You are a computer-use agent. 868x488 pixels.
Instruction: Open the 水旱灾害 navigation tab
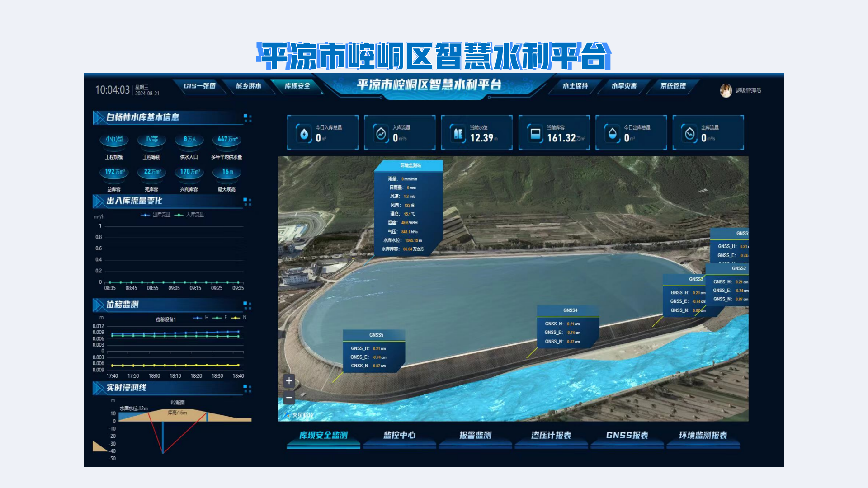coord(624,86)
